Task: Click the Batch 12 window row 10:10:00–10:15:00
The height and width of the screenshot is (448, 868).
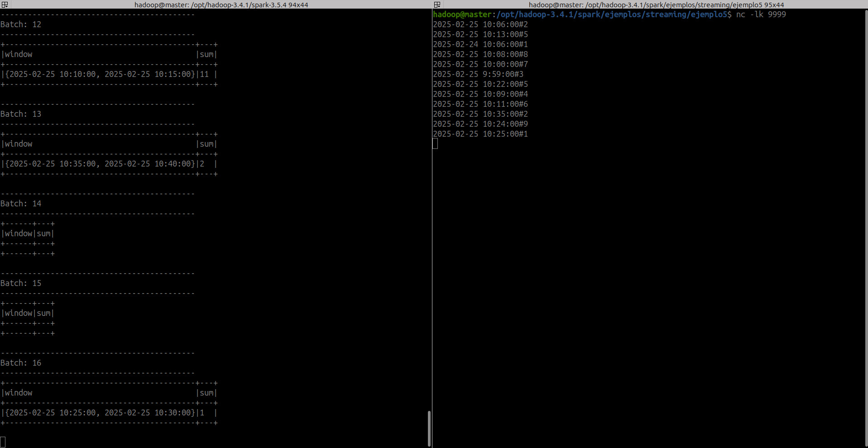Action: (109, 74)
